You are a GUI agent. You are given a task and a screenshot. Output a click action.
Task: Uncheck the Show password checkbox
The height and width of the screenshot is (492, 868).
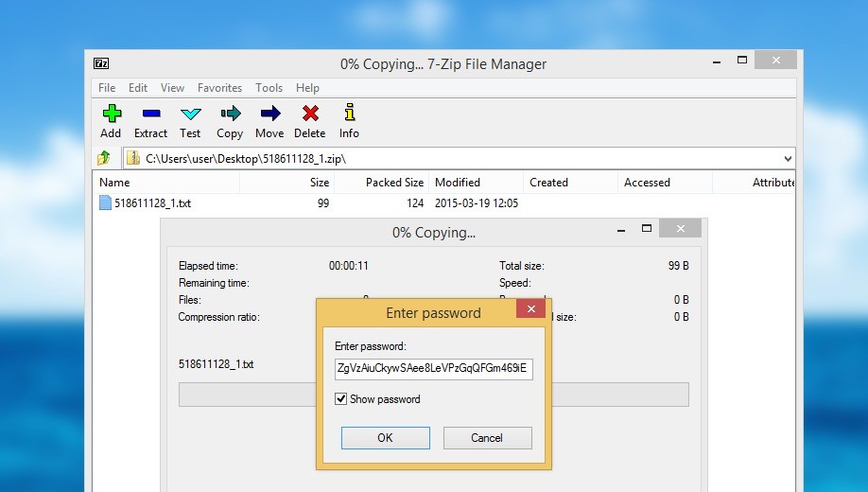click(x=341, y=399)
